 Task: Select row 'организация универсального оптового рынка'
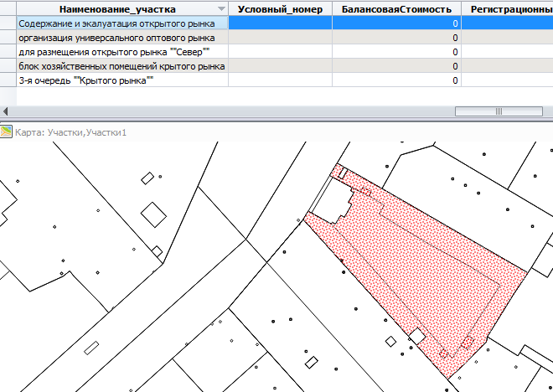point(122,38)
